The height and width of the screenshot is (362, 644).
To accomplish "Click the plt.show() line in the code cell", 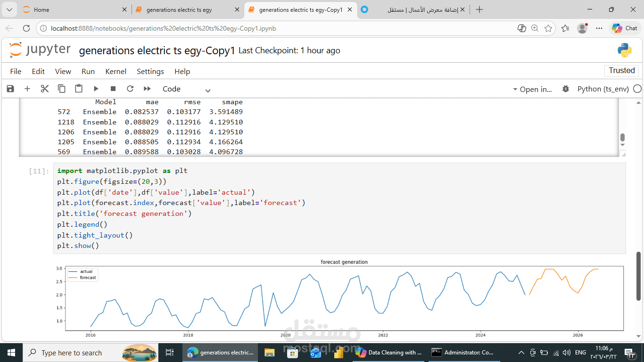I will coord(78,246).
